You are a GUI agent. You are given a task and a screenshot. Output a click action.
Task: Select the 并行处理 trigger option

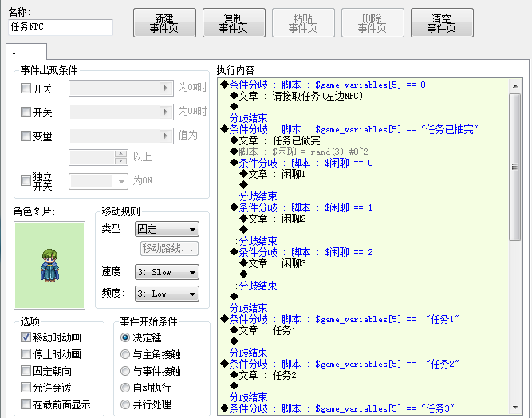125,404
